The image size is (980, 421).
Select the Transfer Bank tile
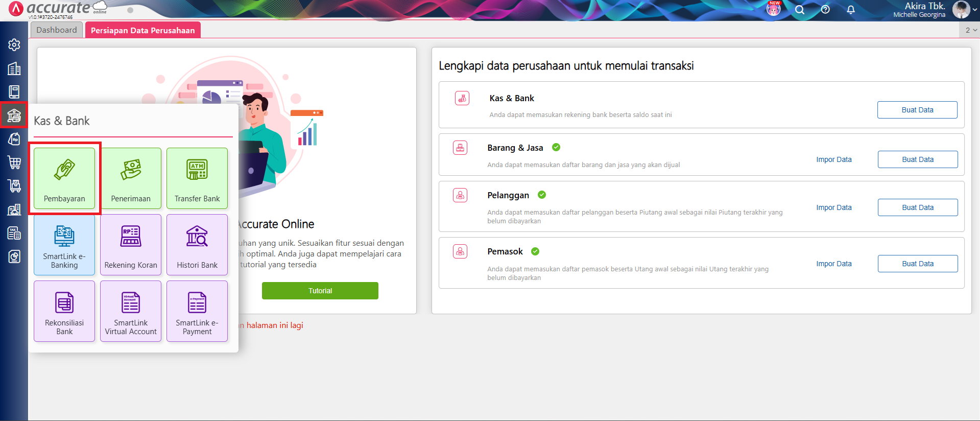pos(197,178)
